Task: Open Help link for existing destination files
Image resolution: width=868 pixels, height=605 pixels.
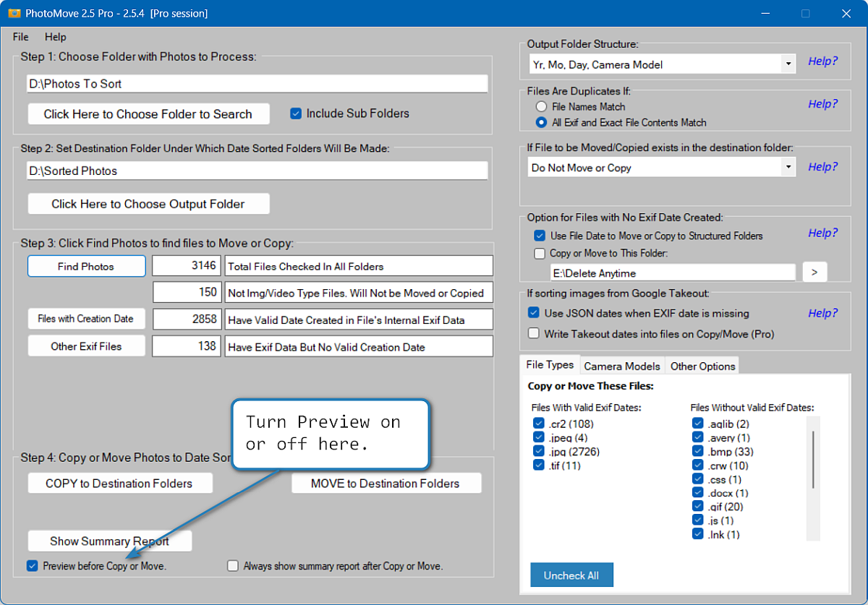Action: pos(822,167)
